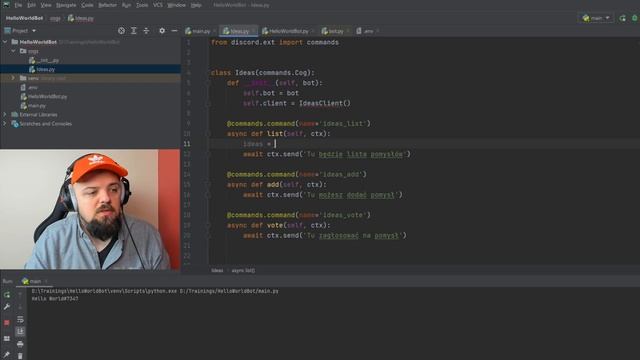
Task: Open the Navigate menu
Action: point(66,5)
